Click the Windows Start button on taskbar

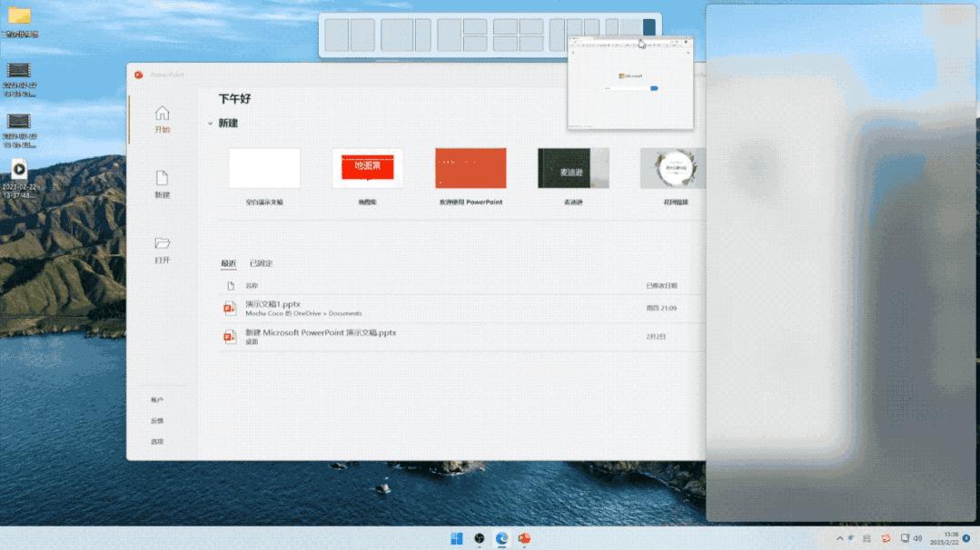457,538
